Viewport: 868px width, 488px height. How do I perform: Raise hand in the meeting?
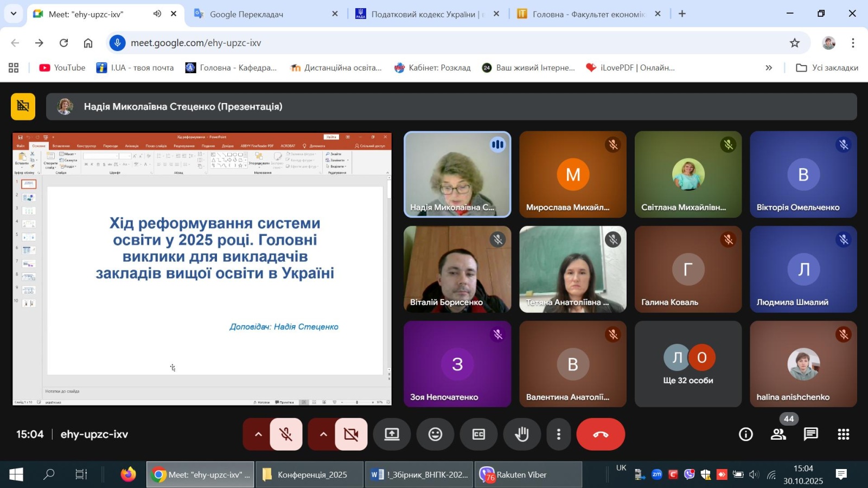(522, 434)
